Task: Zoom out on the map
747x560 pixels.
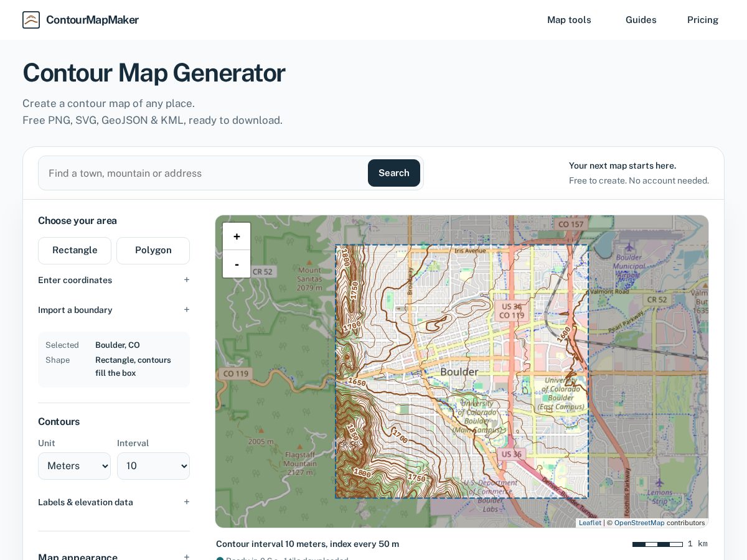Action: 237,264
